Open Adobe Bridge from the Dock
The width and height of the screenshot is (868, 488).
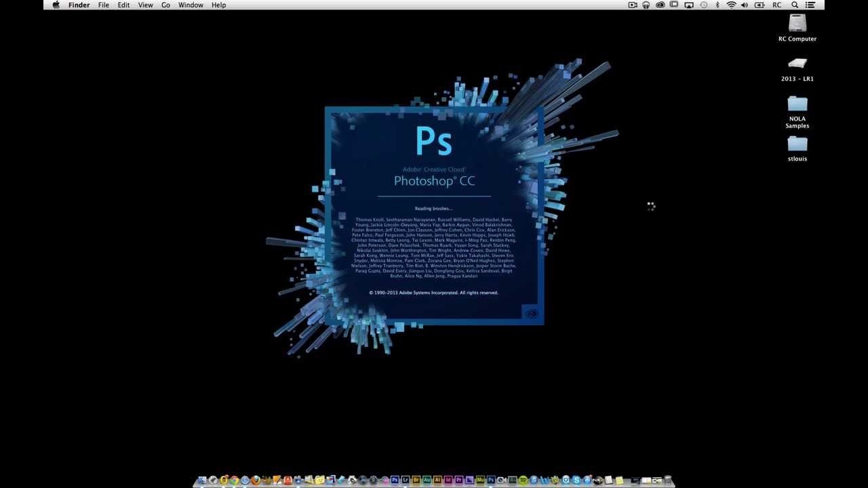point(416,481)
